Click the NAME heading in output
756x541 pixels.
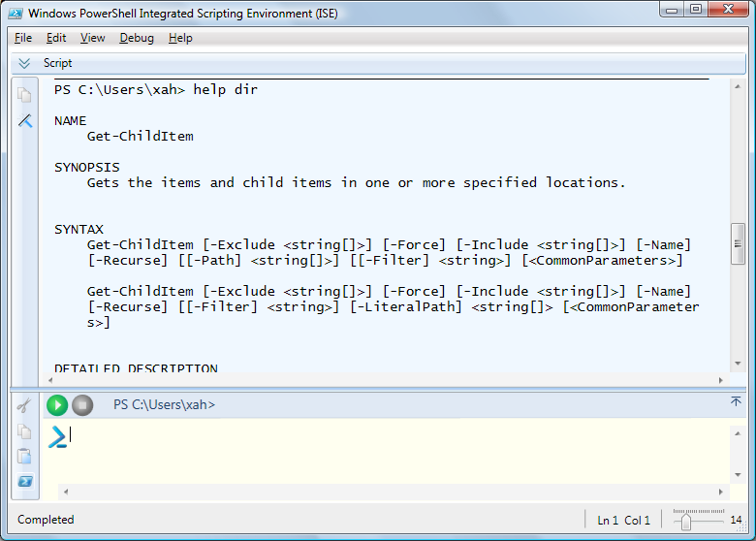[x=71, y=121]
